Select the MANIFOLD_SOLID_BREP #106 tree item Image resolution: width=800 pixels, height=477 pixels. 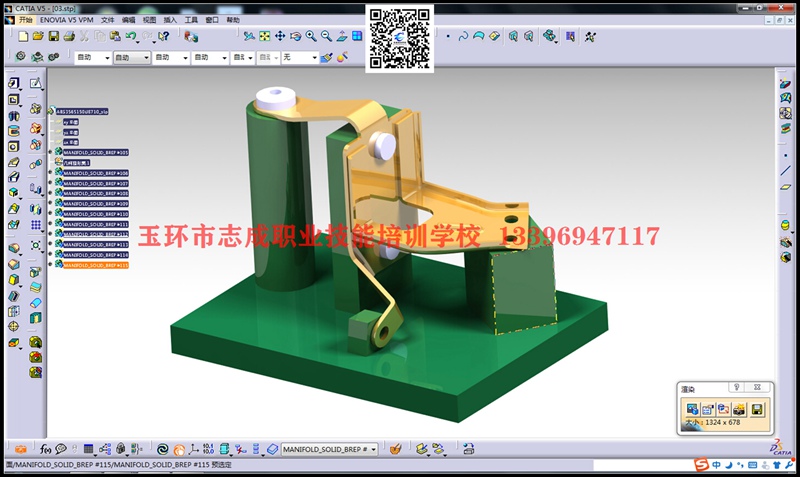95,173
